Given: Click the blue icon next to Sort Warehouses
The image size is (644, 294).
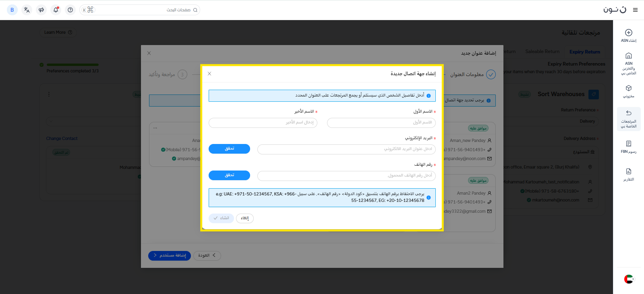Looking at the screenshot, I should click(594, 94).
